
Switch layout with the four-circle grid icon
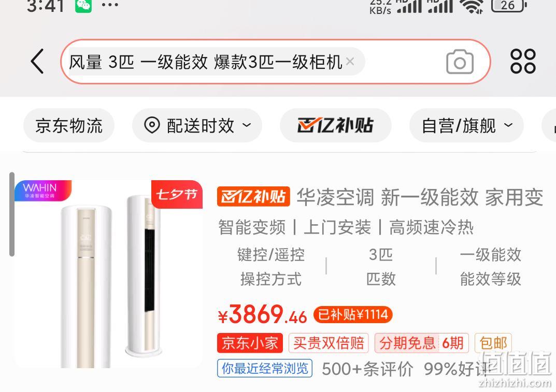523,61
